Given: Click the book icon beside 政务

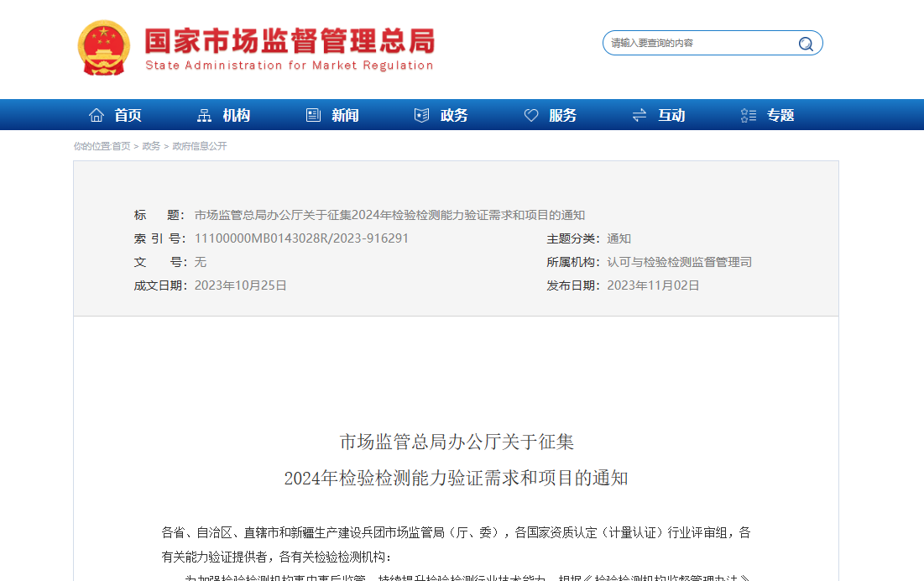Looking at the screenshot, I should 421,115.
